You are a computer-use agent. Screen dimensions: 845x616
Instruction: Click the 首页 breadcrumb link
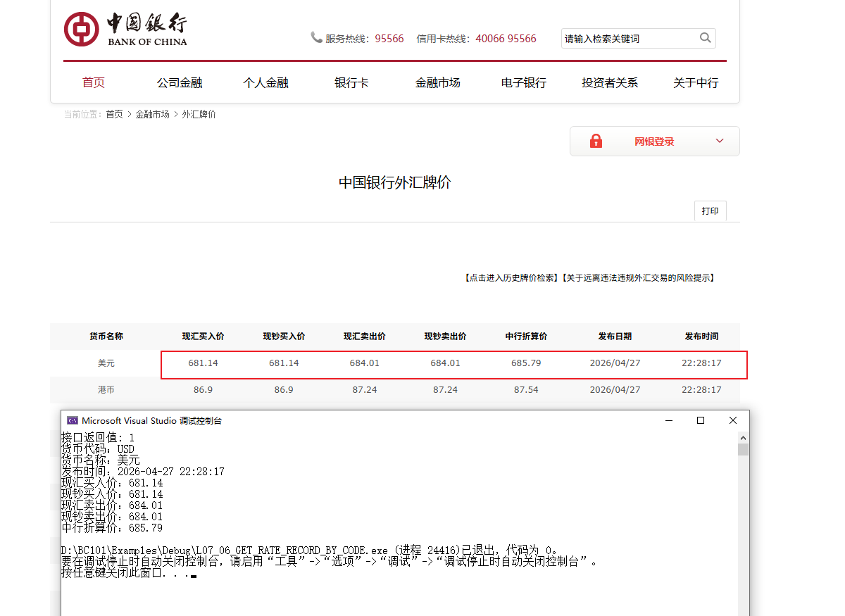(114, 114)
